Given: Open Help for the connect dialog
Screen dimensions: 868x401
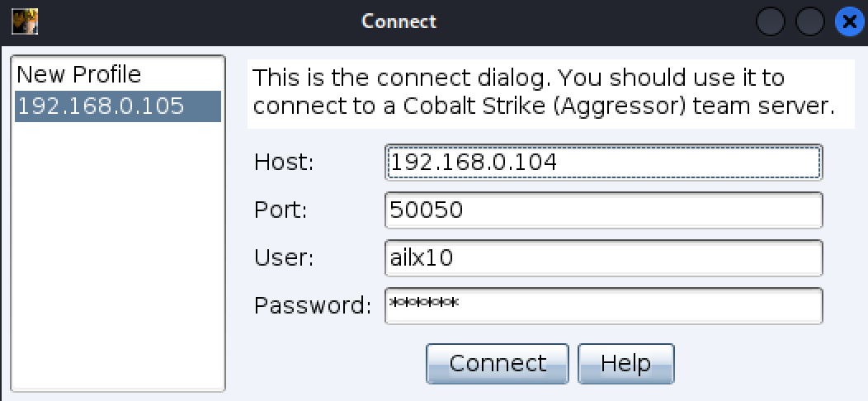Looking at the screenshot, I should click(625, 364).
